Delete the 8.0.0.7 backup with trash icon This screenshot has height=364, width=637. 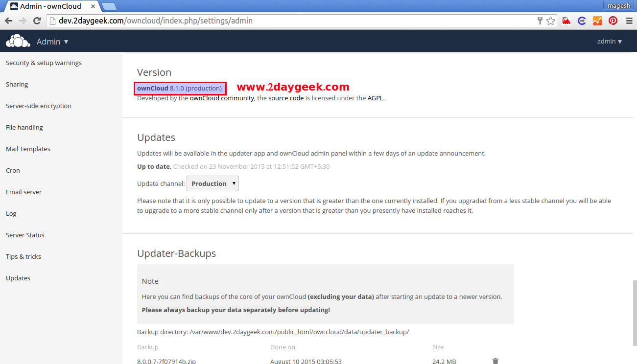(495, 361)
